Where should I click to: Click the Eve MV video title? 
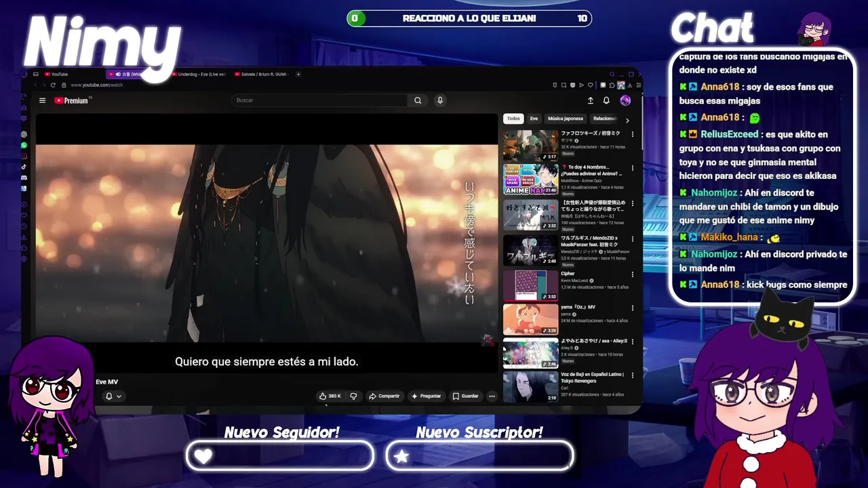coord(106,382)
